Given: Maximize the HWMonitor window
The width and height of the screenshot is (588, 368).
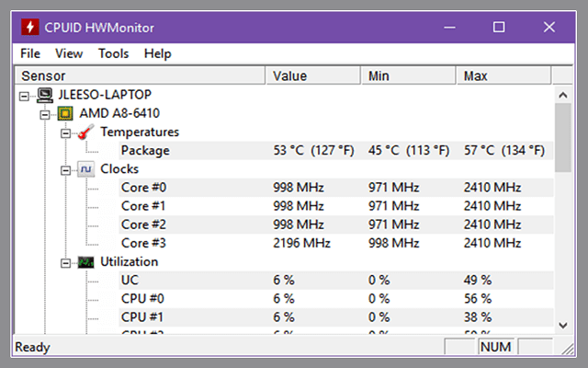Looking at the screenshot, I should coord(499,28).
